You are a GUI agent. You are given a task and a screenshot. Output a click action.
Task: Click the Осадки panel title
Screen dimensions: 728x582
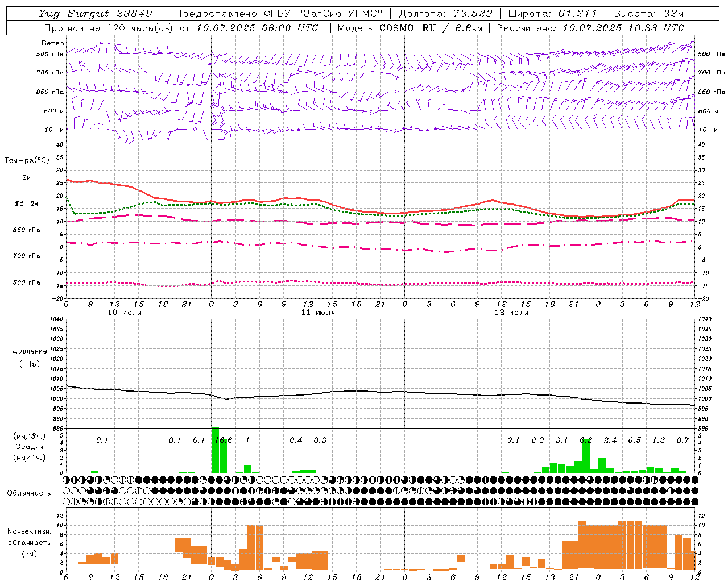(30, 447)
